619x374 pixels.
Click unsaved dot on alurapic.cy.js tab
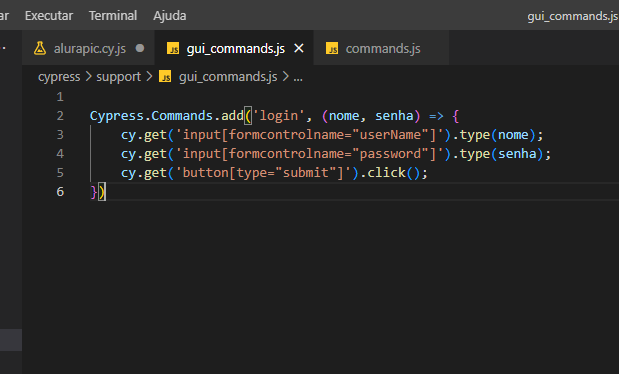(x=140, y=48)
